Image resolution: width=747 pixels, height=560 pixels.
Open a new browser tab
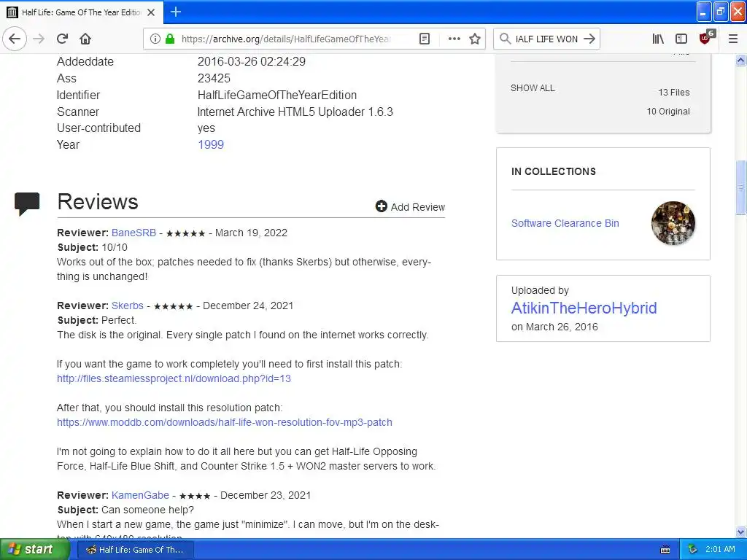pos(176,12)
